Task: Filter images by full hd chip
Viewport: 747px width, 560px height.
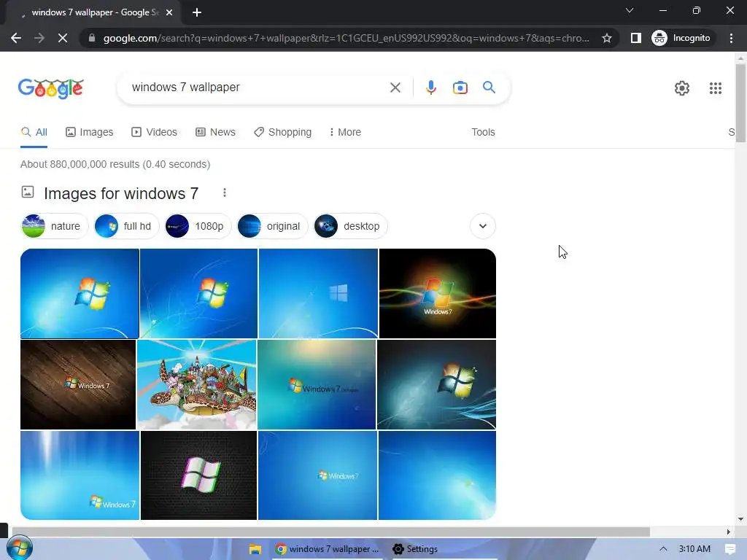Action: 125,226
